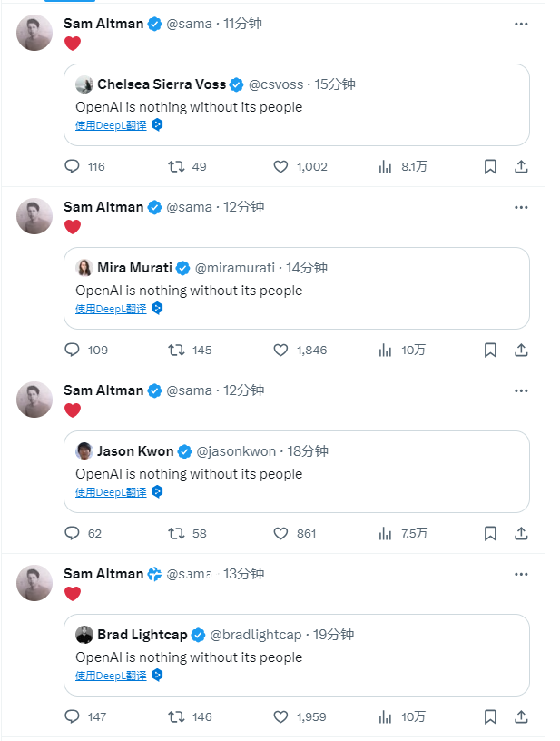Open more options on Jason Kwon quote post

(x=521, y=390)
